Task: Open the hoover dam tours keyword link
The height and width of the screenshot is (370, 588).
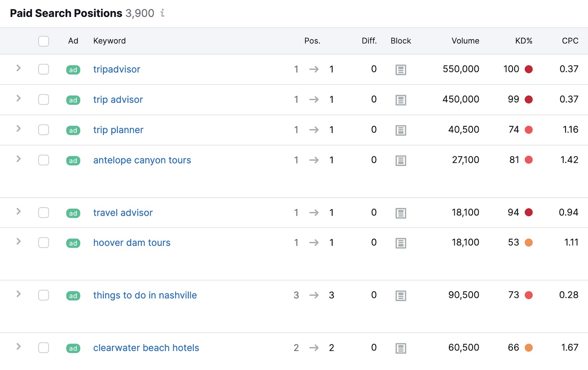Action: pos(132,243)
